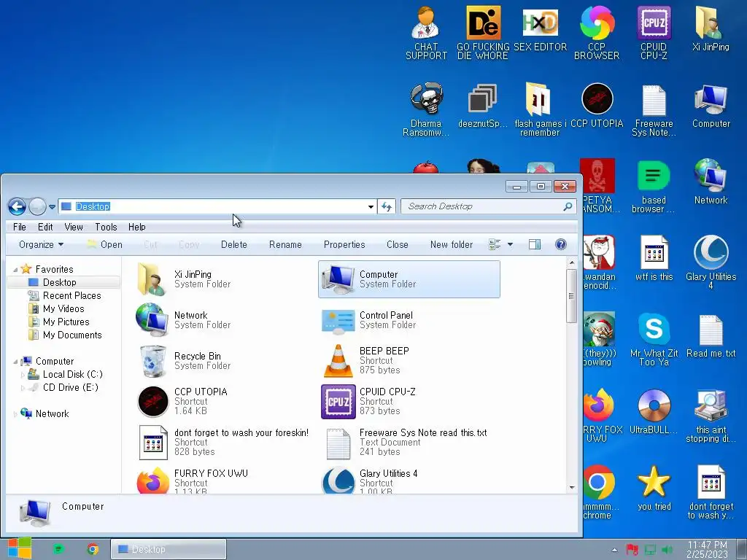Select Xi JinPing folder in file list
This screenshot has height=560, width=747.
(183, 279)
